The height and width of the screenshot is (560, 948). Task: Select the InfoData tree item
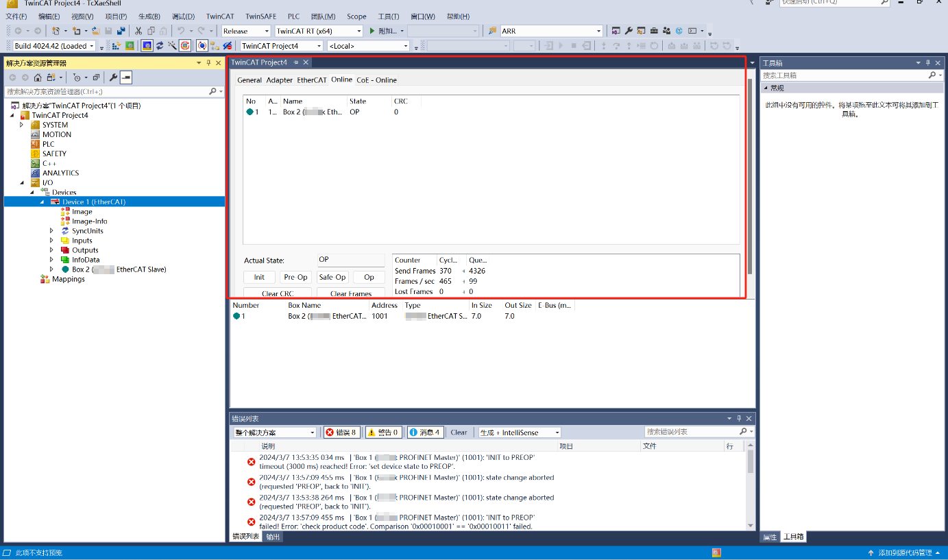(86, 260)
